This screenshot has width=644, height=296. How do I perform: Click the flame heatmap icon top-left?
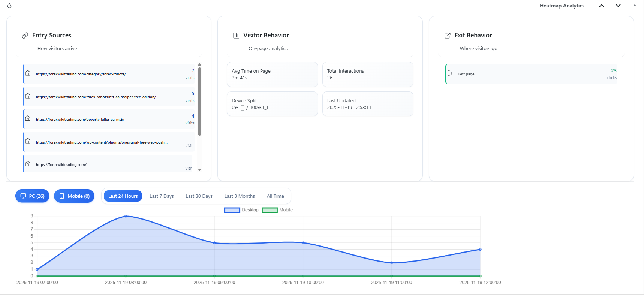point(9,6)
